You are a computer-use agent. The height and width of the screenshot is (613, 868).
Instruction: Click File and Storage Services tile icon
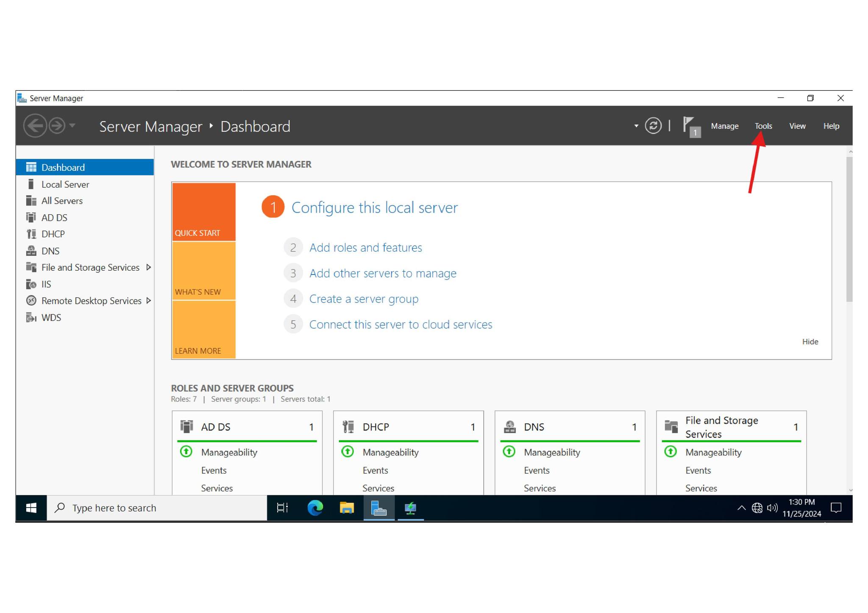671,426
